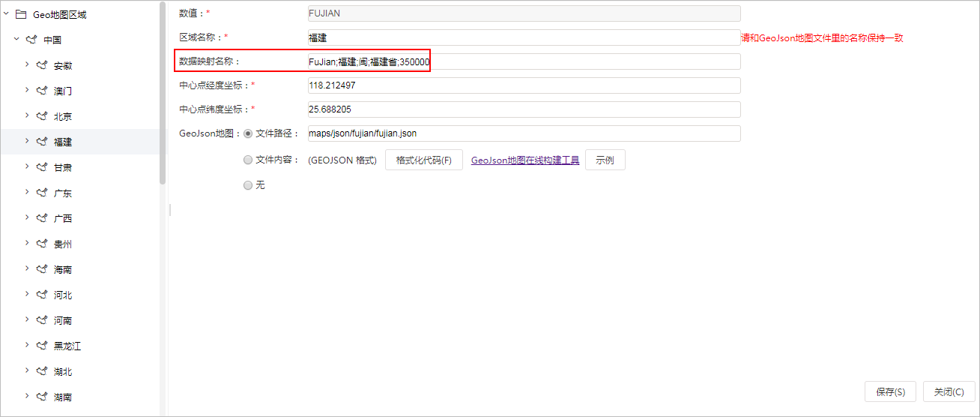980x417 pixels.
Task: Select 澳门 in the region tree
Action: [x=63, y=91]
